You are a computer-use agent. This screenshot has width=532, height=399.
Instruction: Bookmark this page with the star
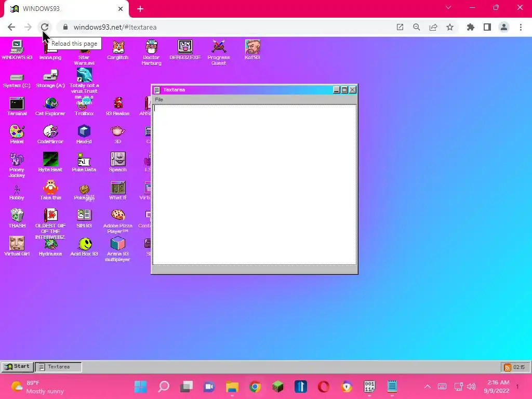coord(450,27)
